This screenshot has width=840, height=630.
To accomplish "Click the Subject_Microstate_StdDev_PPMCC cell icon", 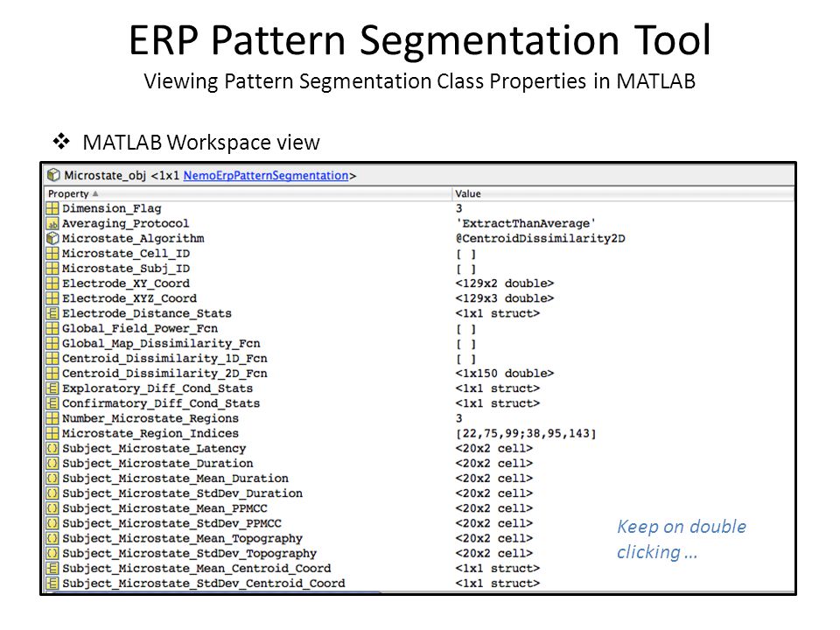I will [52, 523].
